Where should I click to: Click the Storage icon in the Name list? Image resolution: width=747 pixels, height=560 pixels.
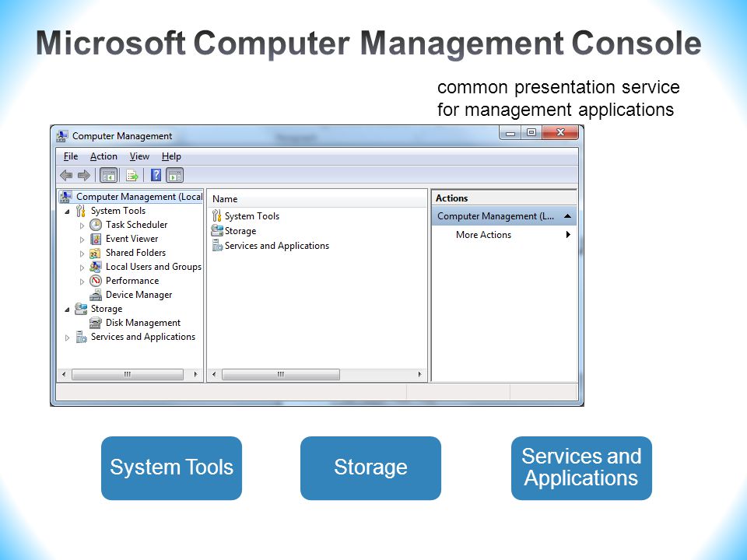tap(217, 231)
